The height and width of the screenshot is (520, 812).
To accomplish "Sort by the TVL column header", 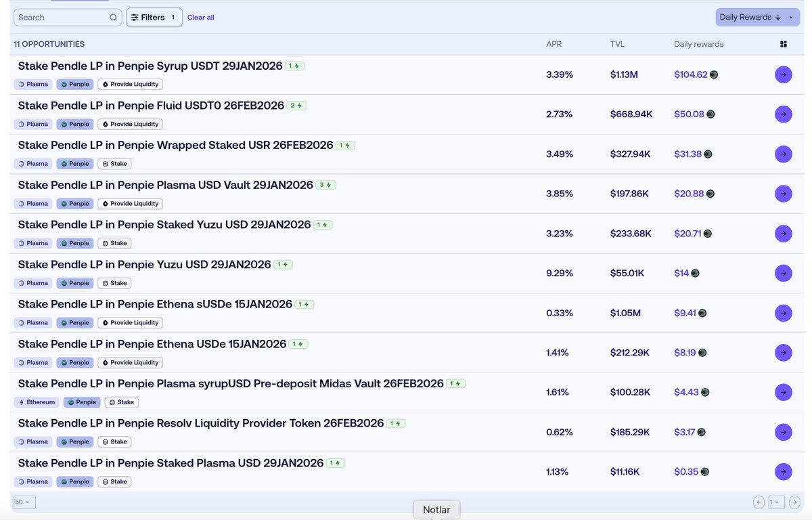I will click(x=617, y=44).
